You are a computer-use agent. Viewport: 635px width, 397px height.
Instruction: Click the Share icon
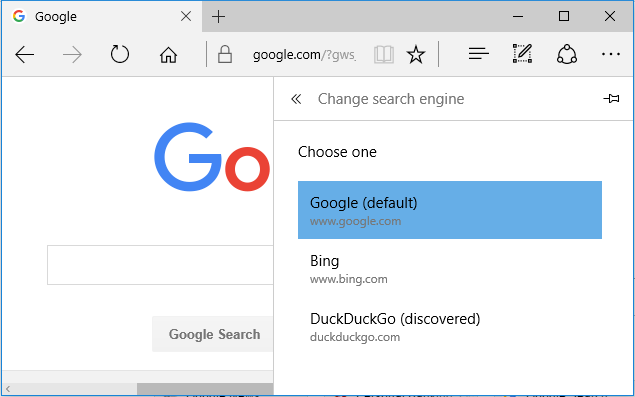pos(567,53)
